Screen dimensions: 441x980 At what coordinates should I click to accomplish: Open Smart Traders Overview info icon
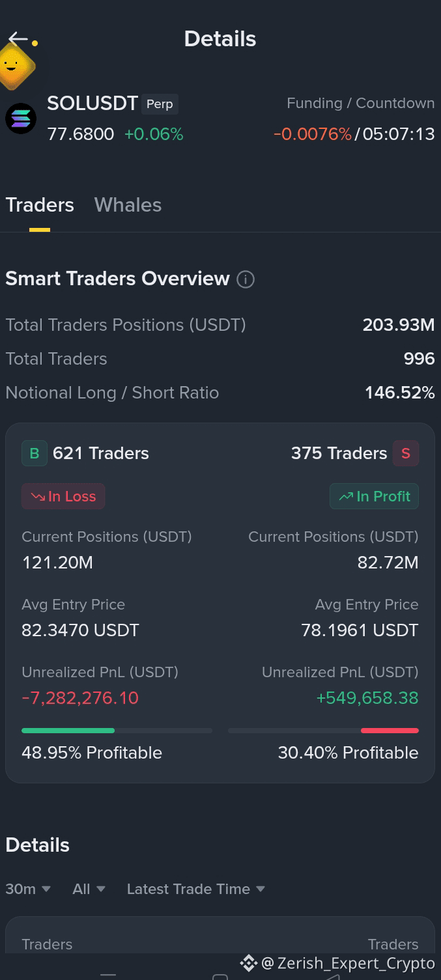pos(246,279)
